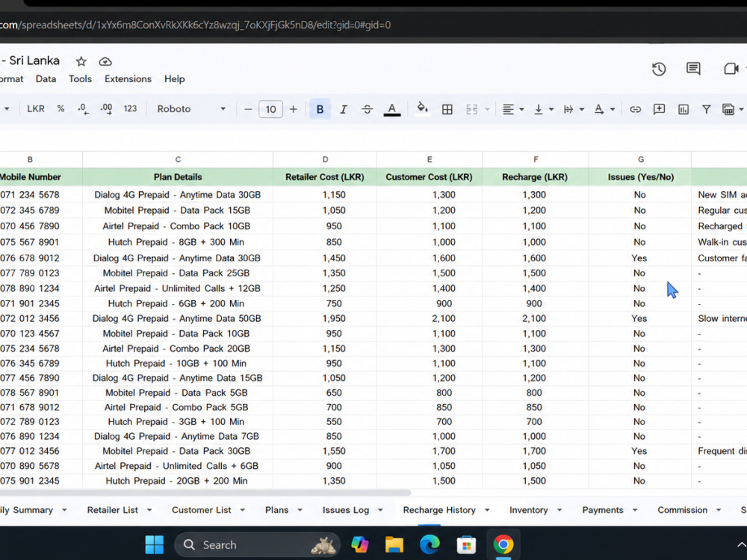This screenshot has width=747, height=560.
Task: Open the Roboto font dropdown
Action: [x=191, y=109]
